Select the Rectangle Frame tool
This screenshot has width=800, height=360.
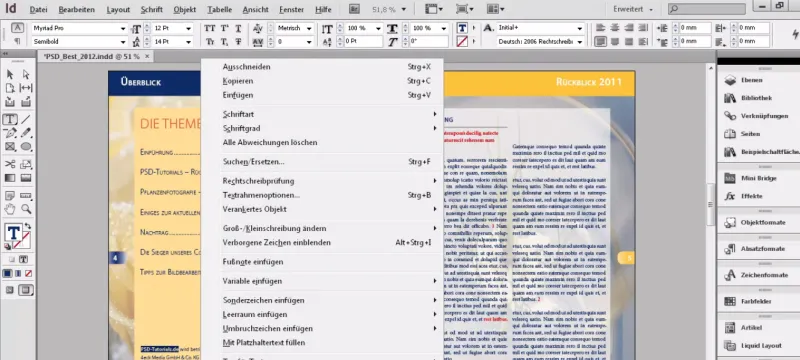tap(10, 146)
